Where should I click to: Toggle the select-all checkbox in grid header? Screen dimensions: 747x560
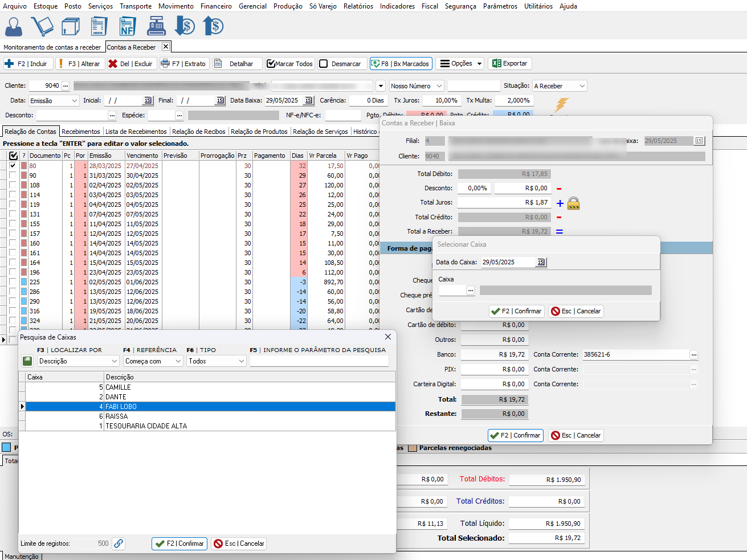tap(13, 156)
